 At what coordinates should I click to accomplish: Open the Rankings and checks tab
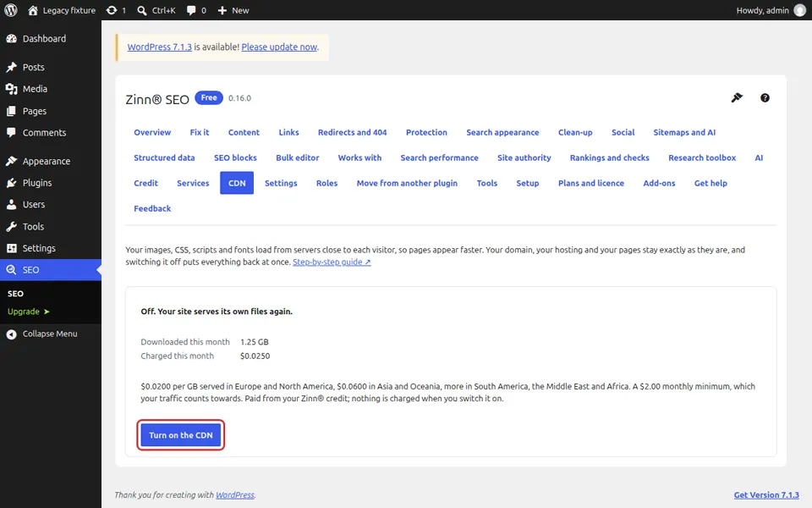610,157
